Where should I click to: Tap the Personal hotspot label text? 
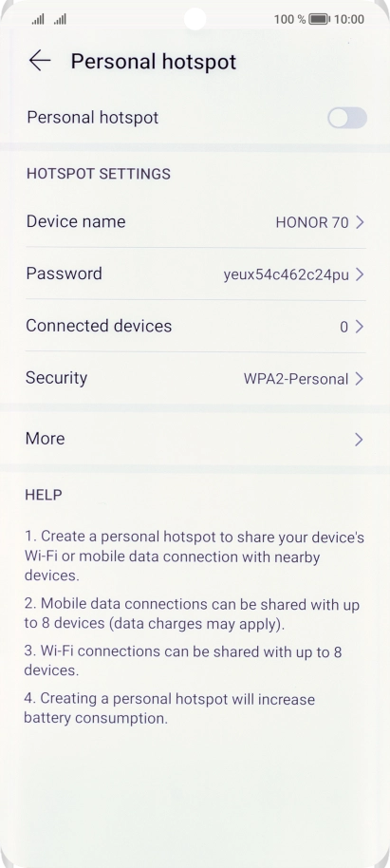click(92, 118)
